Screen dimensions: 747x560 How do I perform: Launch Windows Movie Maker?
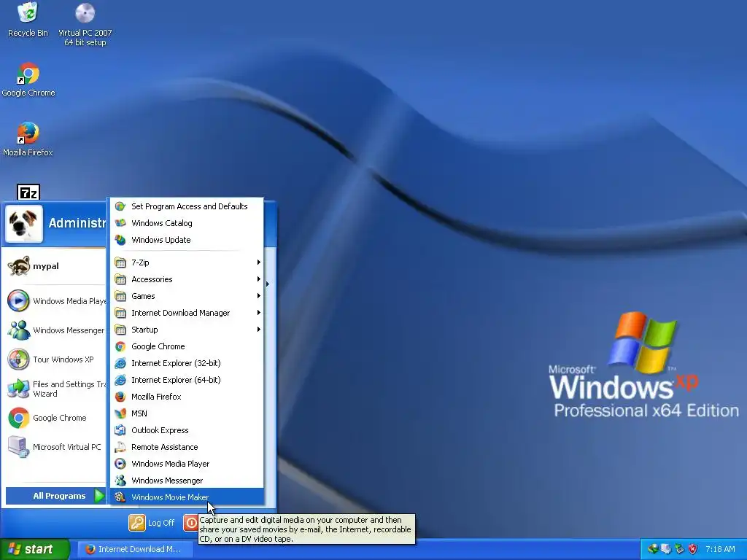[x=187, y=497]
